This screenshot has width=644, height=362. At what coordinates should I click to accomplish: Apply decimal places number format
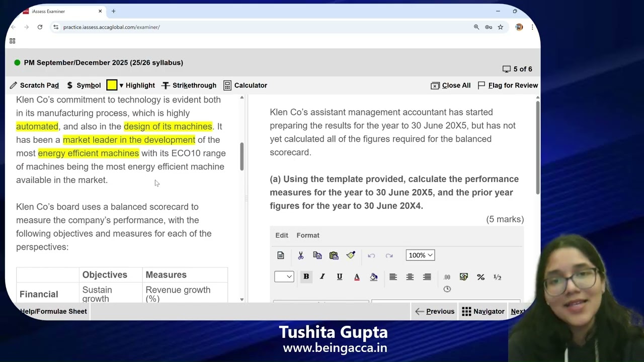pos(447,277)
